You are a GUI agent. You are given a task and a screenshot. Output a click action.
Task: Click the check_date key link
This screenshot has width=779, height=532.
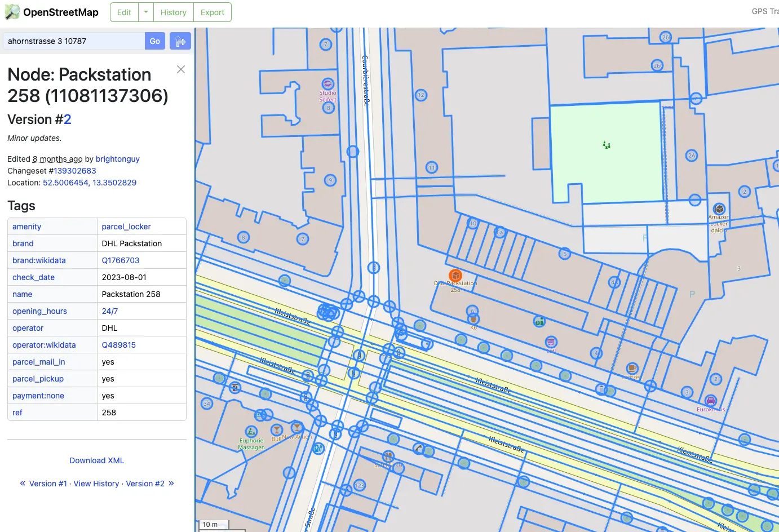[x=34, y=277]
